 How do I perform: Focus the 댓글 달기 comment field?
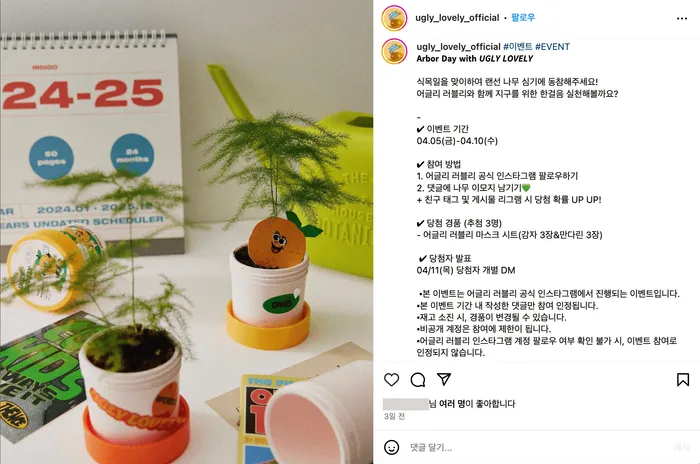pos(536,447)
